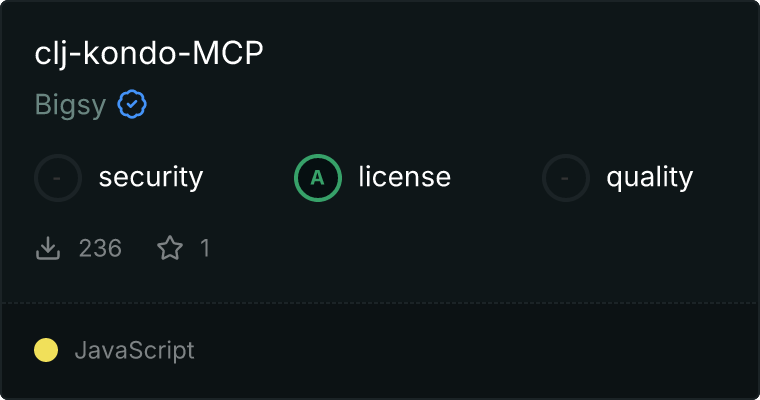Click the quality score circle

566,178
